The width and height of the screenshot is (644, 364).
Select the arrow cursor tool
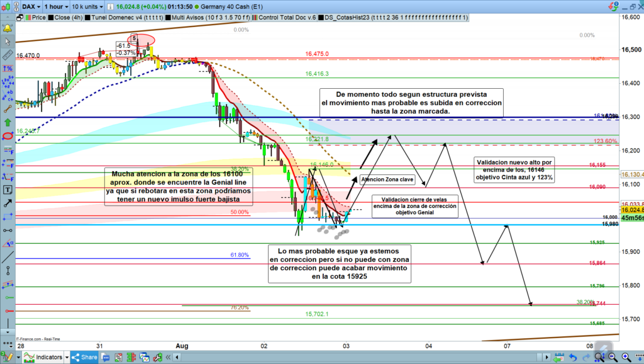tap(8, 42)
